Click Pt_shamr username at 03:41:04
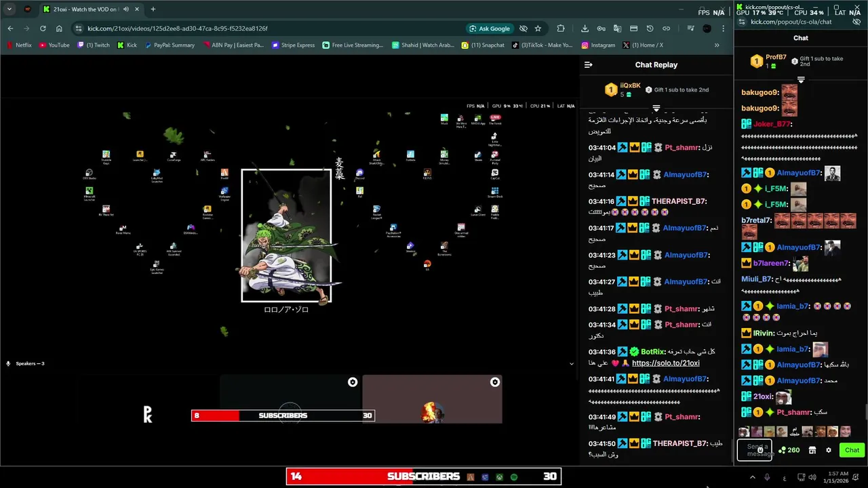 tap(682, 148)
